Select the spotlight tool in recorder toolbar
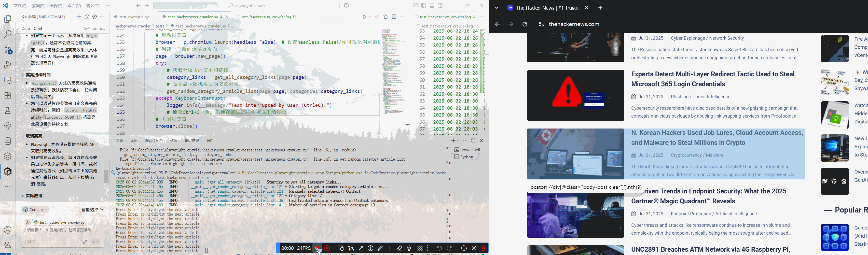 [409, 248]
